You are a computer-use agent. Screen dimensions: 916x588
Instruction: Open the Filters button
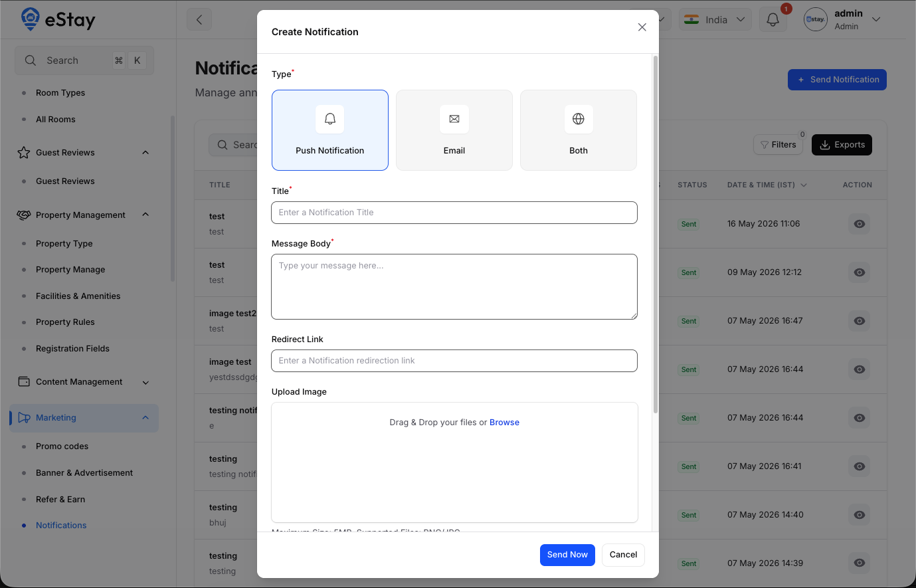click(778, 145)
